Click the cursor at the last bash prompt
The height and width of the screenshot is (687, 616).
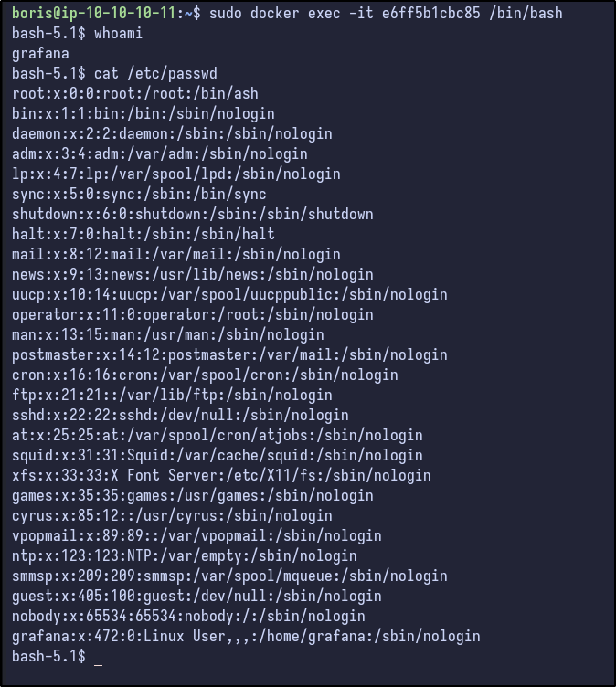tap(98, 657)
